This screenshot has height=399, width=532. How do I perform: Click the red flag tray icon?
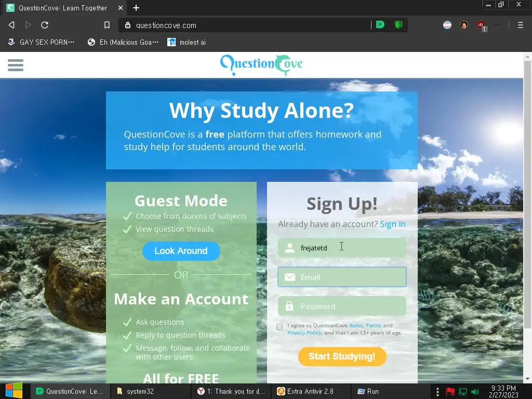[450, 392]
